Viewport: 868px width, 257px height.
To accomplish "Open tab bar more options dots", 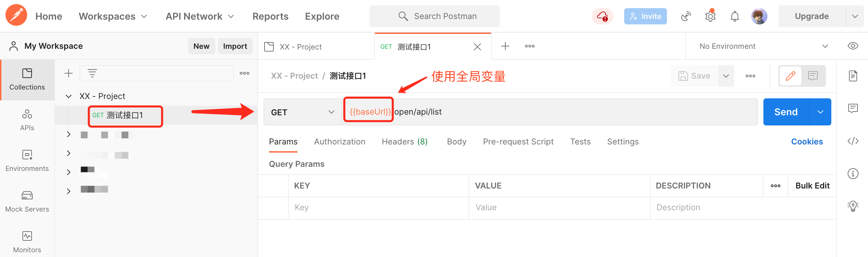I will pos(529,46).
